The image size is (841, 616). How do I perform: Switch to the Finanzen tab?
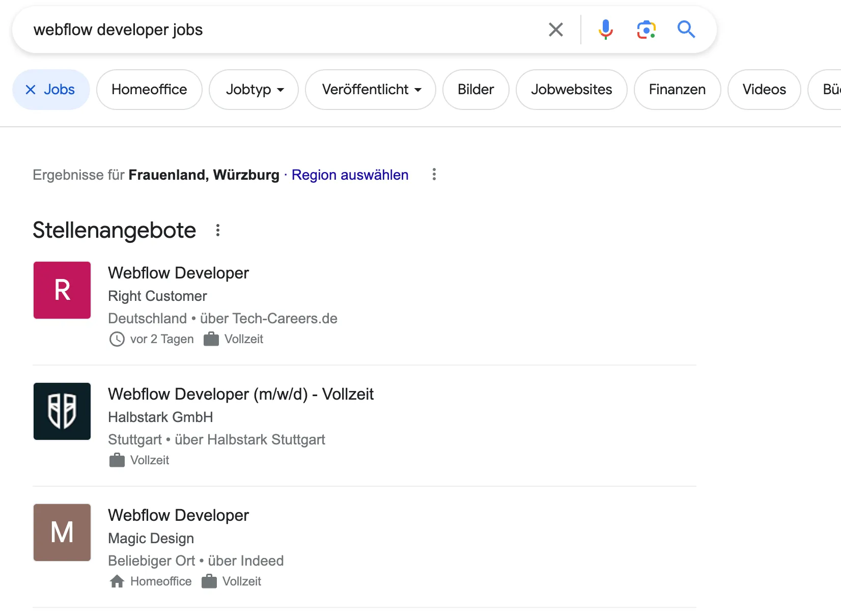pyautogui.click(x=678, y=90)
